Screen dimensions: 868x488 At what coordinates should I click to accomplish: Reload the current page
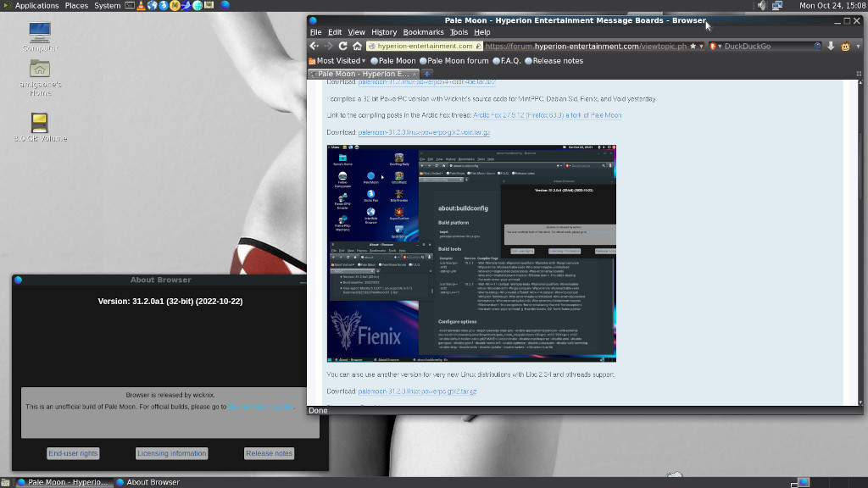point(342,46)
